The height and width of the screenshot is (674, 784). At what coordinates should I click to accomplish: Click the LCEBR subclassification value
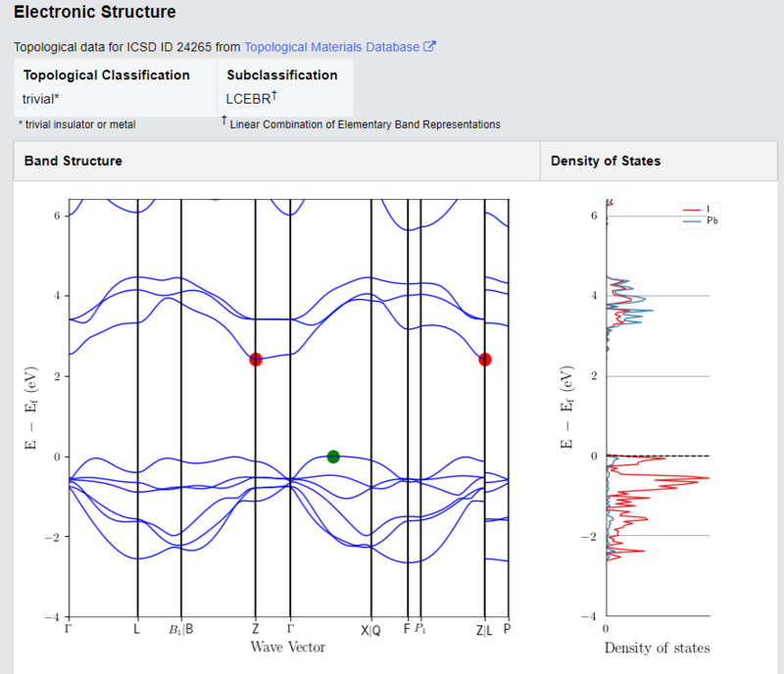[x=251, y=98]
